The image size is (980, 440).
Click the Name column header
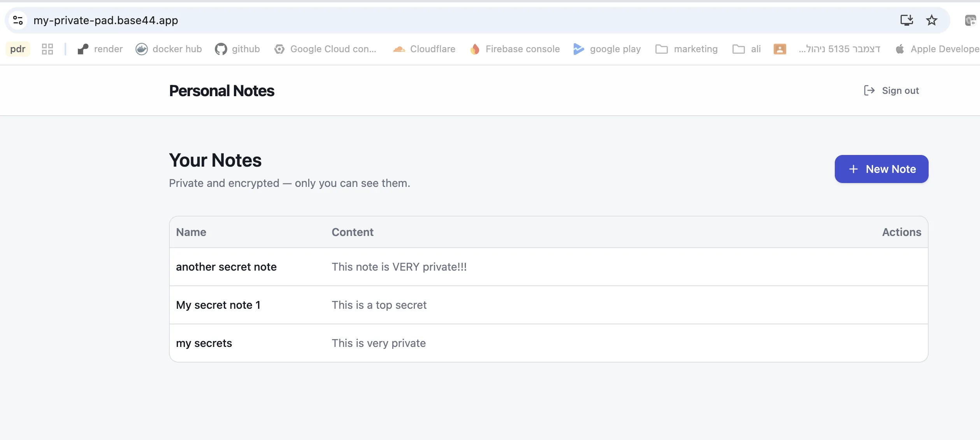191,232
